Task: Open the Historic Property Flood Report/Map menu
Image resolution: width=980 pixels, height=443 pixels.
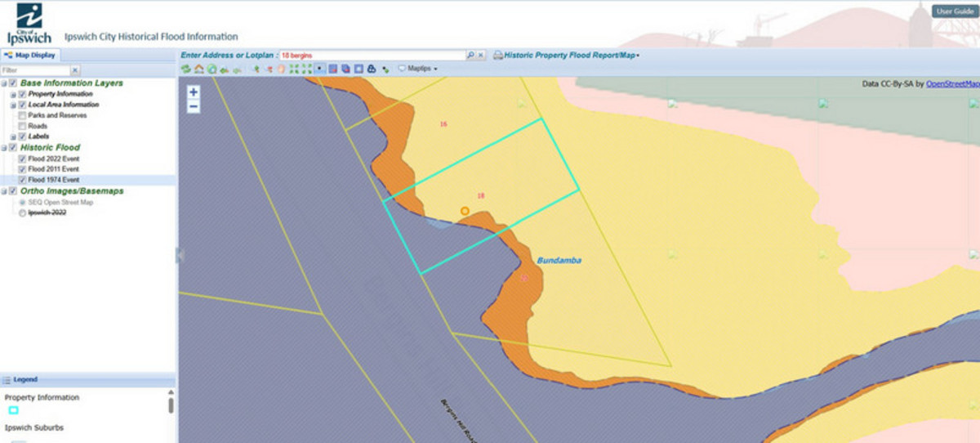Action: pyautogui.click(x=571, y=55)
